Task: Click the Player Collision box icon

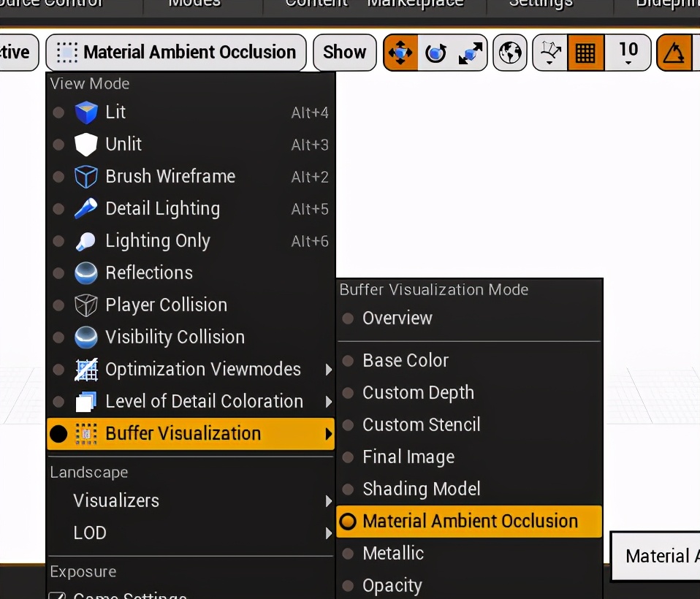Action: click(86, 305)
